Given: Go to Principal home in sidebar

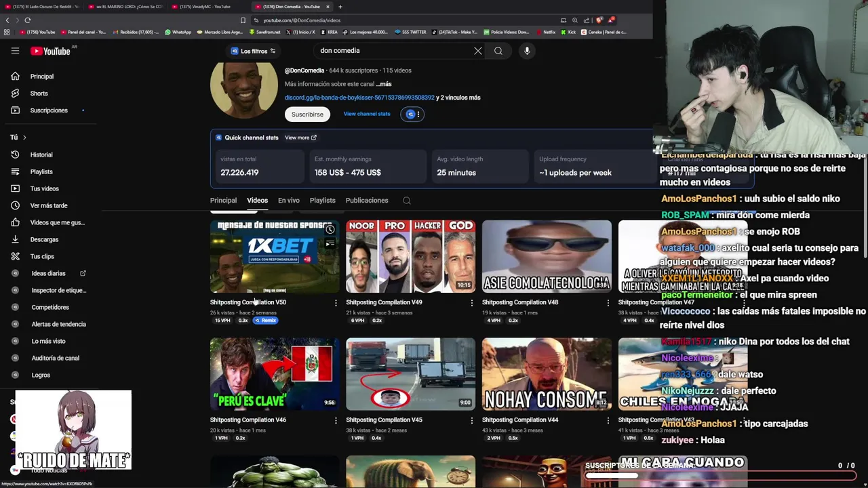Looking at the screenshot, I should pyautogui.click(x=41, y=77).
